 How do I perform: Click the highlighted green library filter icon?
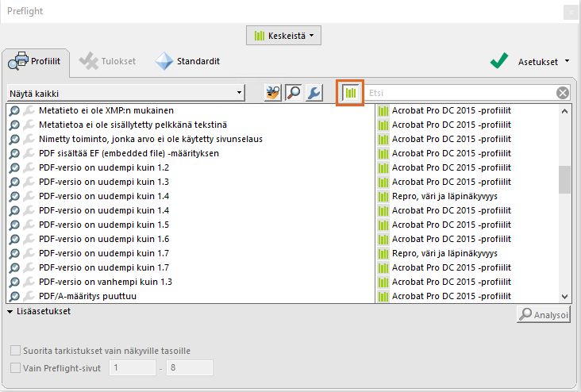click(350, 93)
